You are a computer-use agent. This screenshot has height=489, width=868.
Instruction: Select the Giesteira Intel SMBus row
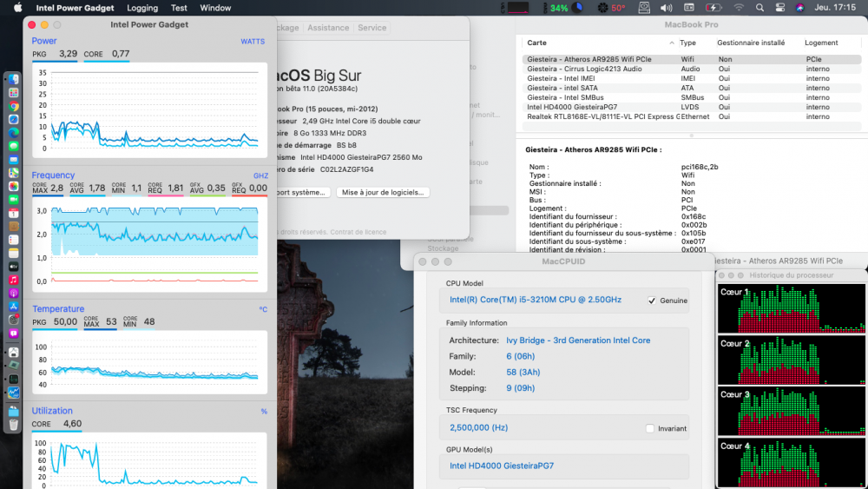coord(692,97)
